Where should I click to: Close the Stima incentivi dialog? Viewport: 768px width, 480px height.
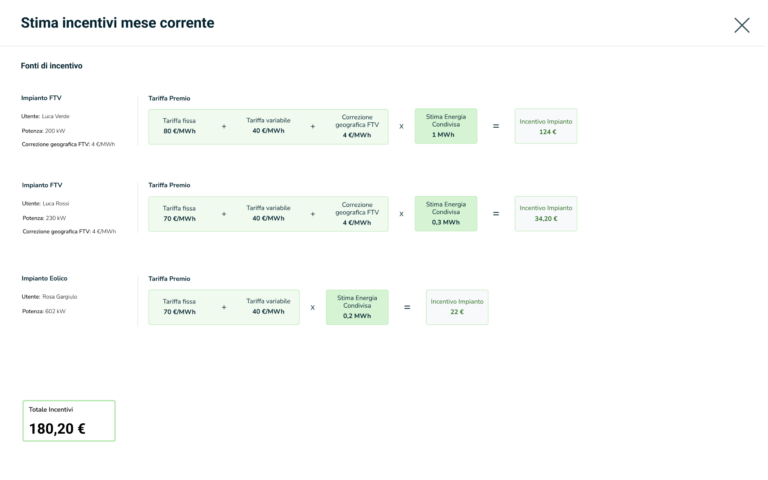pyautogui.click(x=741, y=25)
